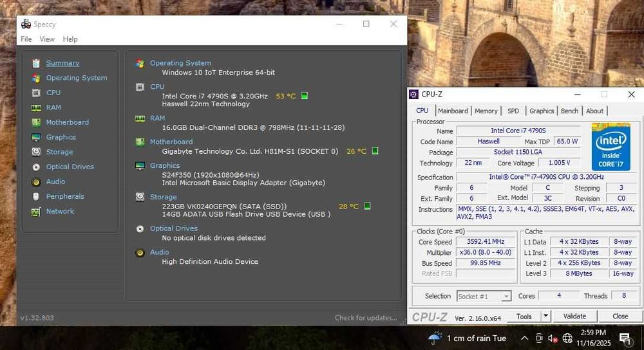Click the 53 °C CPU temperature reading
This screenshot has height=350, width=644.
286,96
